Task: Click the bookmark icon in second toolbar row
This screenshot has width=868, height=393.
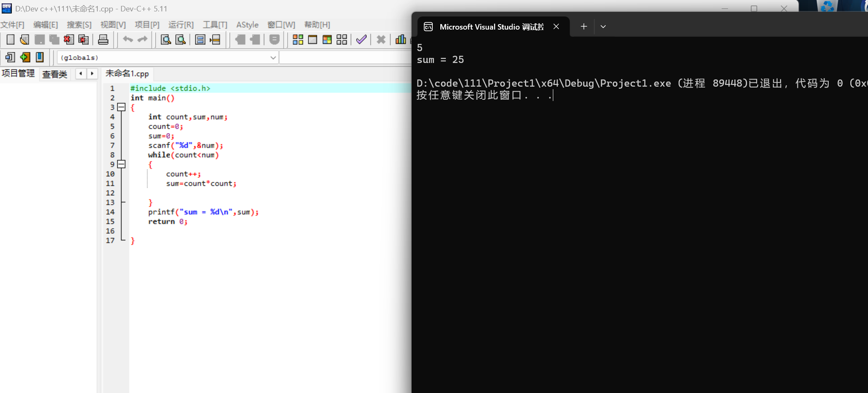Action: pyautogui.click(x=40, y=57)
